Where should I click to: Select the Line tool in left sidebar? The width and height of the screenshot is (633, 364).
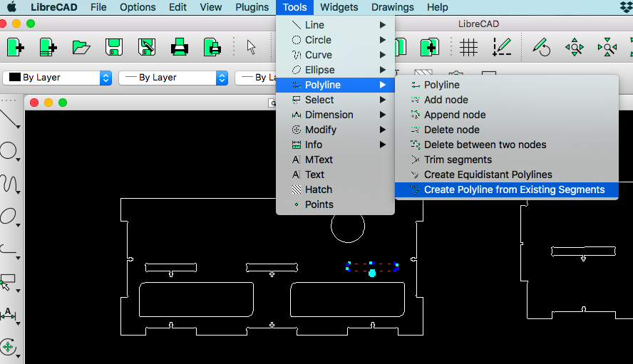coord(10,119)
